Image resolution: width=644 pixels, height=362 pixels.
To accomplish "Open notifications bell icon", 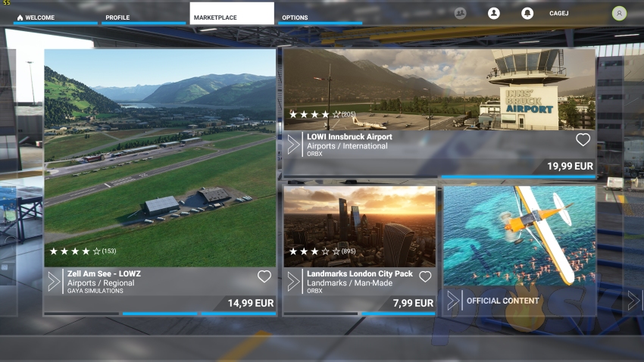I will click(x=527, y=13).
